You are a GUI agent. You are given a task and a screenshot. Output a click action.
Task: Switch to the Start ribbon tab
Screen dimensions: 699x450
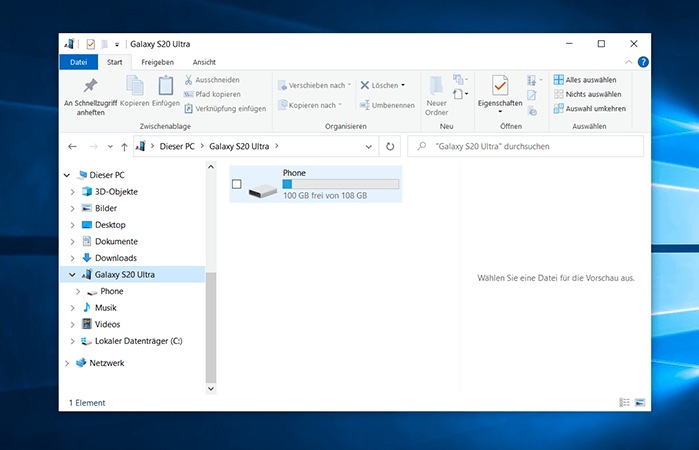tap(115, 62)
